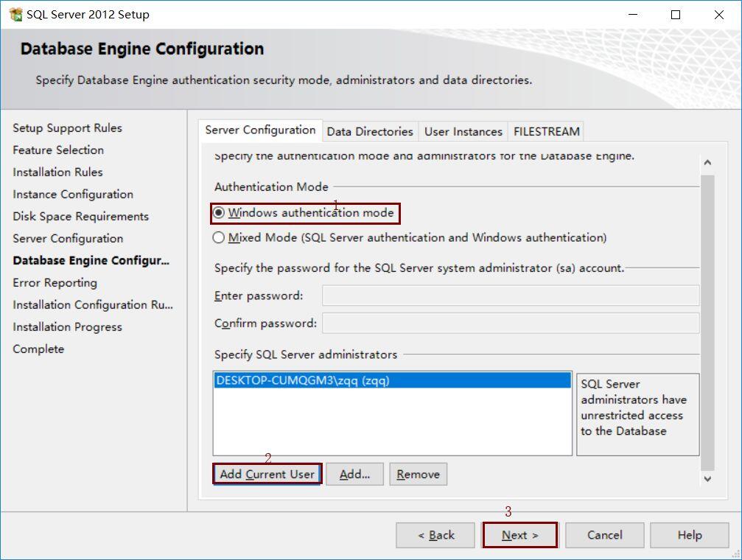Screen dimensions: 742x560
Task: Go back with the Back button
Action: 436,535
